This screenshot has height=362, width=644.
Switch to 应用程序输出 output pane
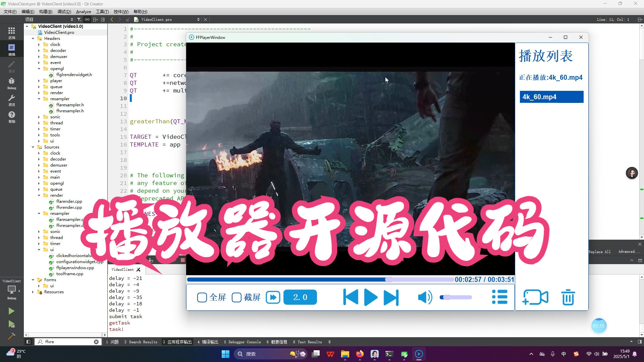pos(177,342)
